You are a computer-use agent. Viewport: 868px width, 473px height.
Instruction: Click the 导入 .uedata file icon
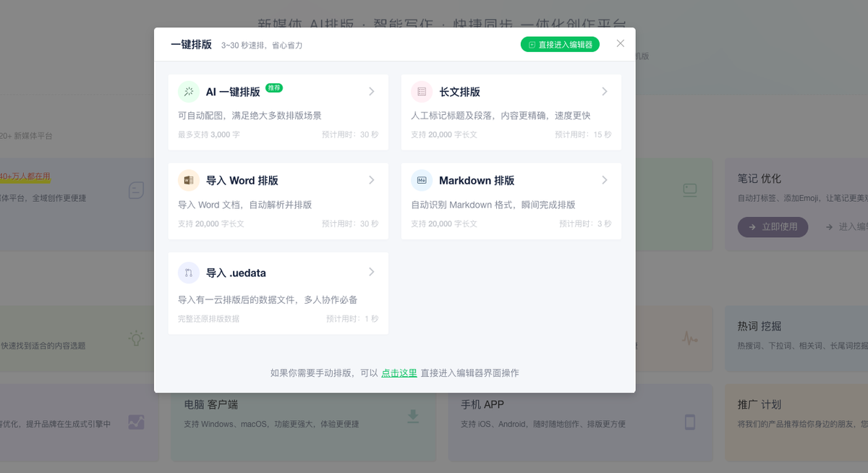[x=189, y=273]
